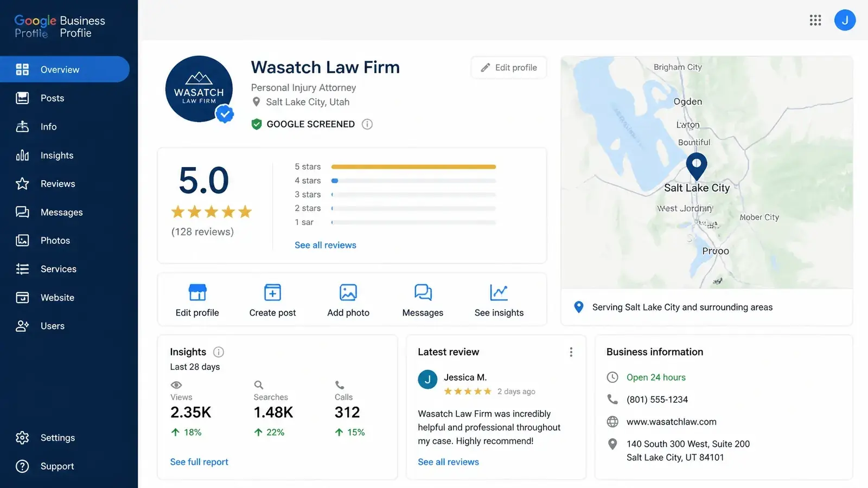
Task: Click the Google Screened info icon
Action: click(x=367, y=124)
